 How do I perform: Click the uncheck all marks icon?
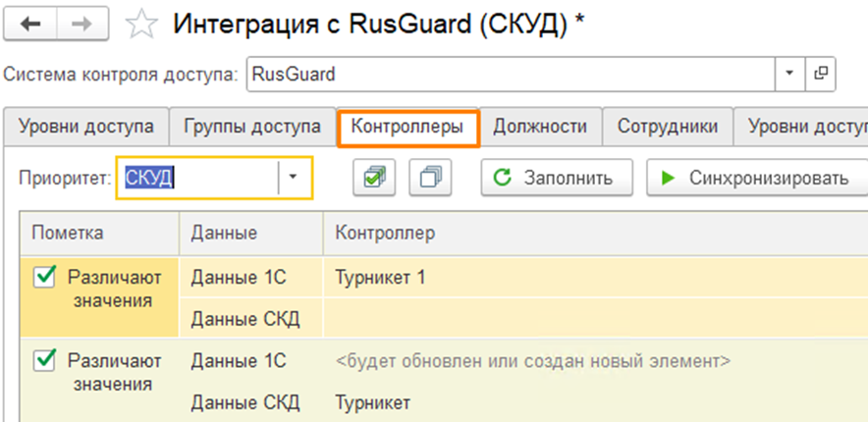tap(429, 178)
